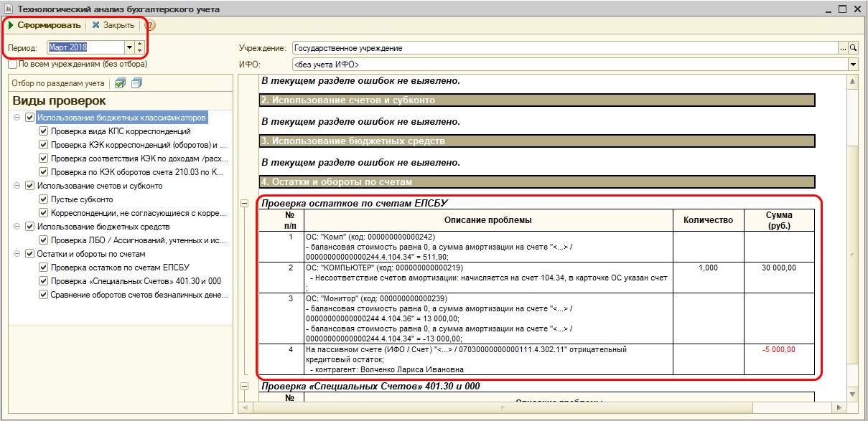Enable По всем учреждениям checkbox
This screenshot has height=421, width=868.
click(13, 64)
